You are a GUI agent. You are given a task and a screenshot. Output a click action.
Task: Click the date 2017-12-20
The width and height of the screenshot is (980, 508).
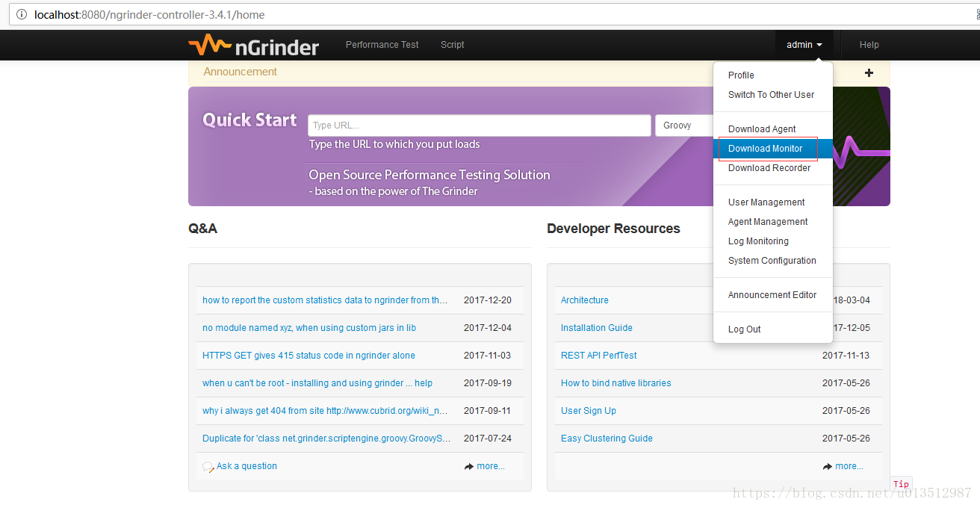click(x=488, y=300)
